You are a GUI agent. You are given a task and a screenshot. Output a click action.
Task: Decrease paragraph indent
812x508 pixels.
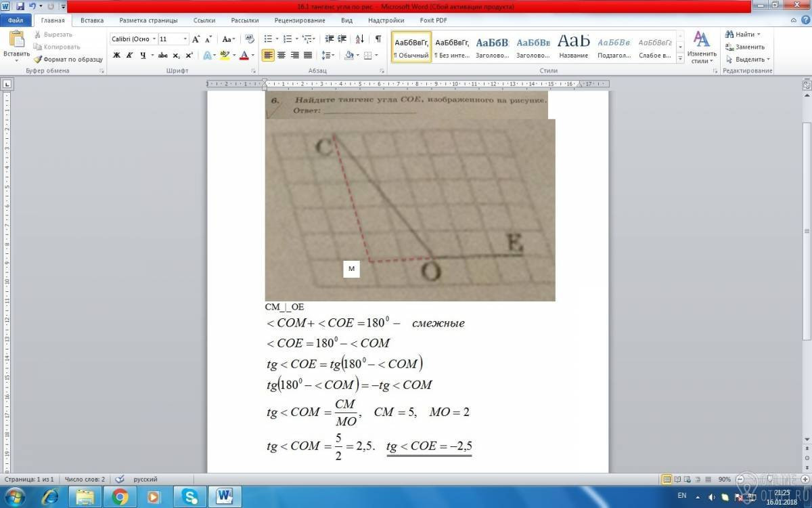click(329, 39)
